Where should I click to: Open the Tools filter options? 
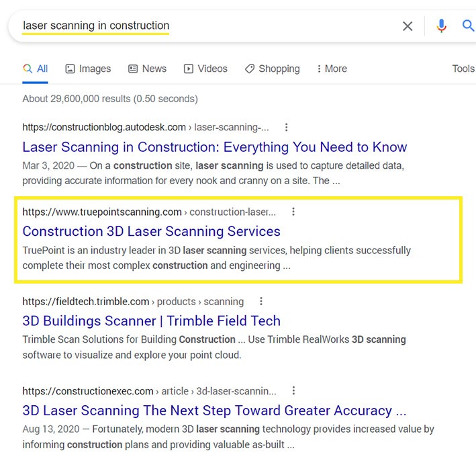(x=463, y=69)
